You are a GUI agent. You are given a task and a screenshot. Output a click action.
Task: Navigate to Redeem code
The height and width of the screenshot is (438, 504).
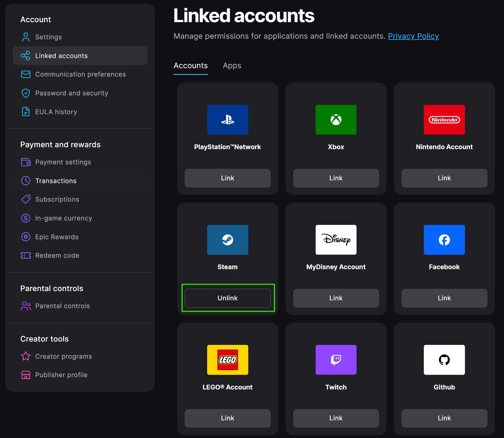57,255
